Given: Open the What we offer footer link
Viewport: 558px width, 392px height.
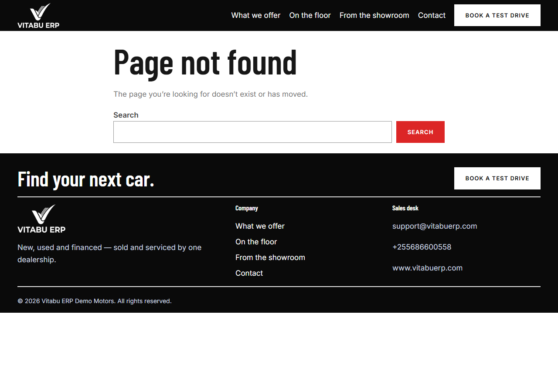Looking at the screenshot, I should click(x=260, y=226).
